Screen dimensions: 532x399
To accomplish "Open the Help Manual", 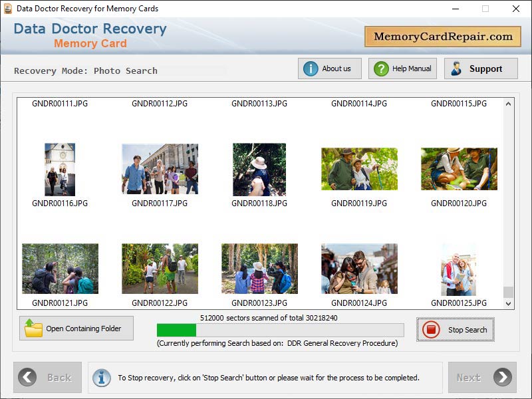I will [x=402, y=68].
